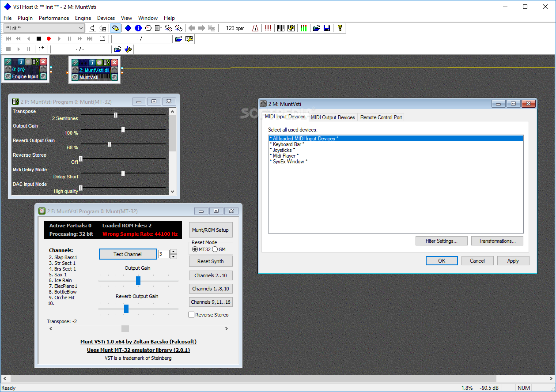Switch to the MIDI Output Devices tab
The image size is (556, 392).
[333, 117]
